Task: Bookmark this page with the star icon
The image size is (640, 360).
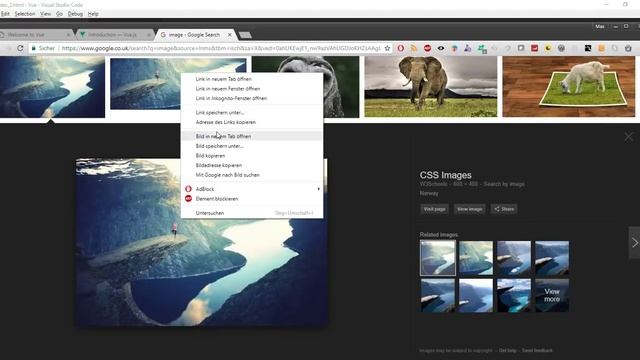Action: (387, 48)
